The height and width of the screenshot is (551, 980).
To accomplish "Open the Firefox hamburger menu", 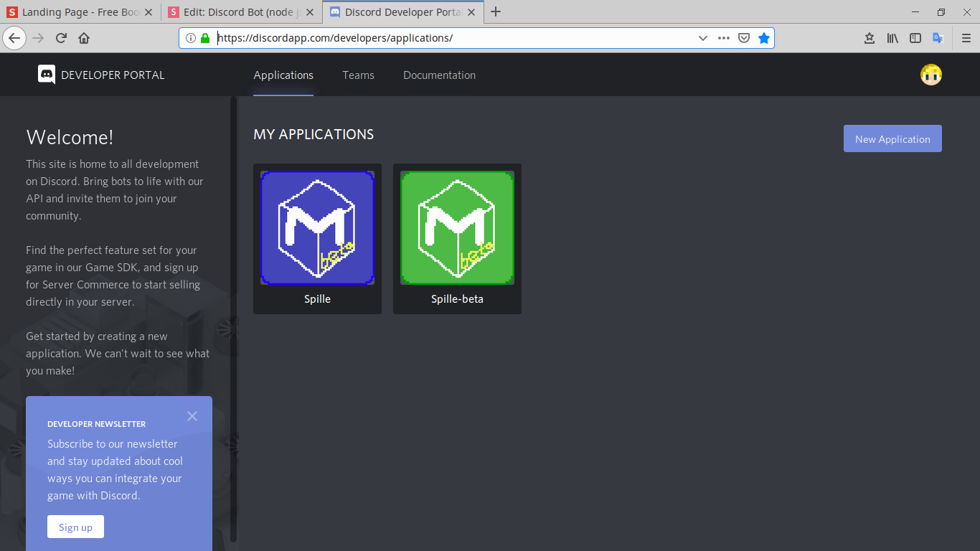I will click(966, 38).
